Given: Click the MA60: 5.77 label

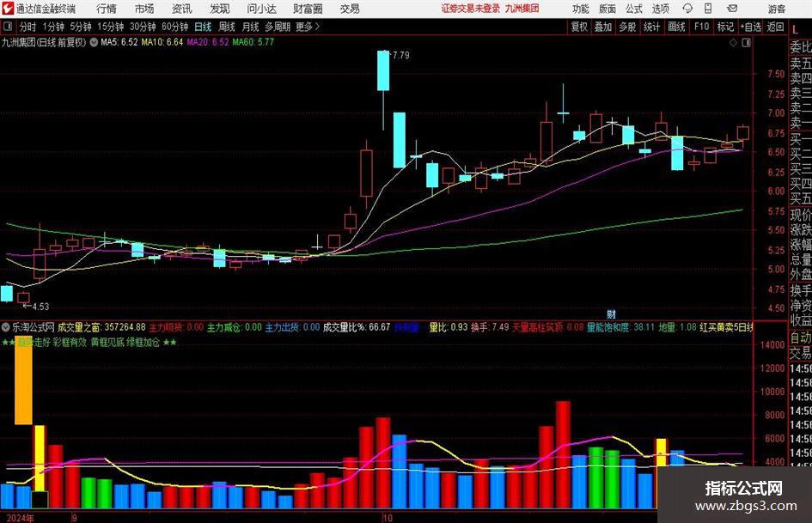Looking at the screenshot, I should pyautogui.click(x=253, y=42).
